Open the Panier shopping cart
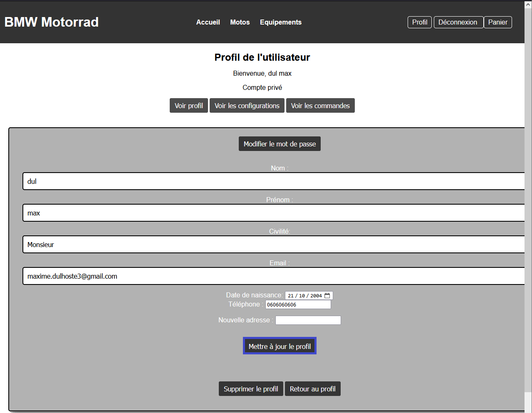Image resolution: width=532 pixels, height=413 pixels. 497,22
